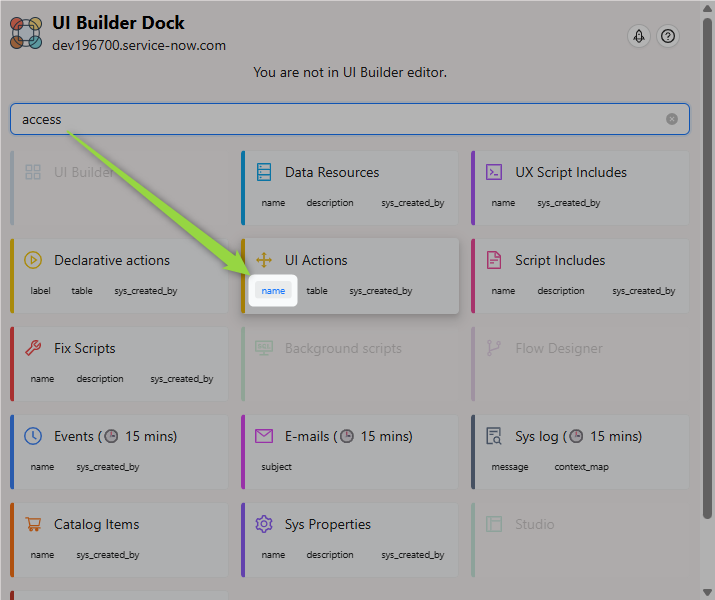Click the UX Script Includes icon
Viewport: 715px width, 600px height.
pyautogui.click(x=494, y=172)
